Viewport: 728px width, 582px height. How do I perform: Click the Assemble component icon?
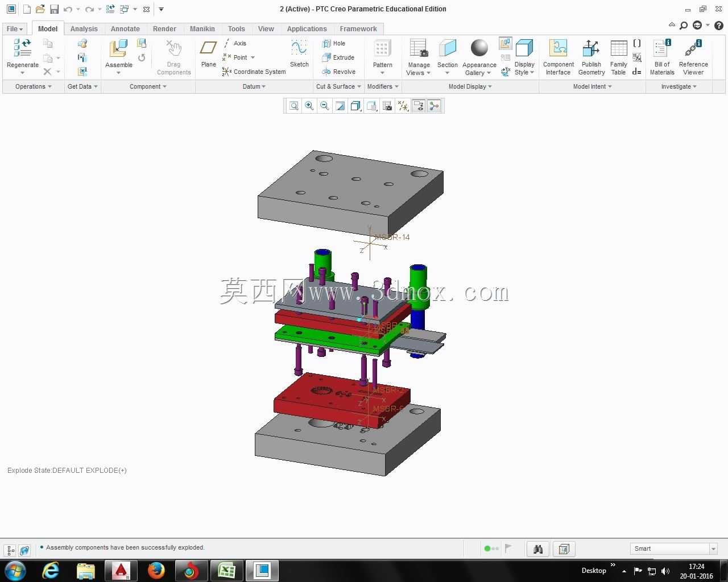(x=118, y=49)
